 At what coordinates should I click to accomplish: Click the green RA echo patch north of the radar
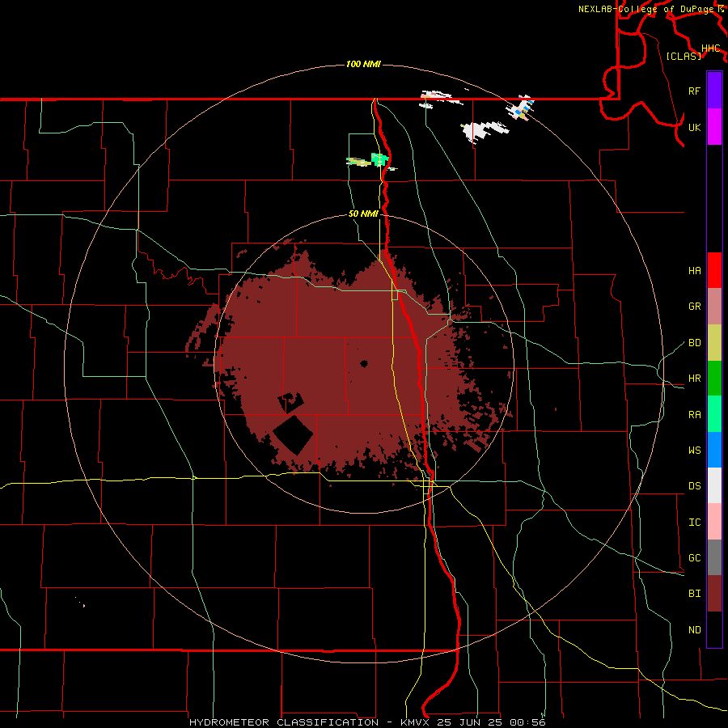379,159
